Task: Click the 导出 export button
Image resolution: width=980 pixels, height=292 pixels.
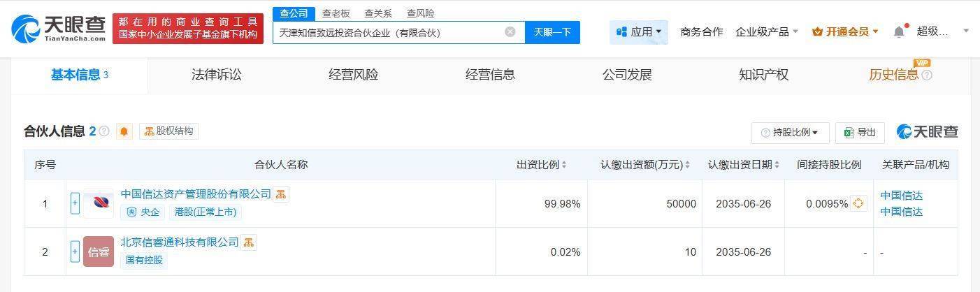Action: coord(860,133)
